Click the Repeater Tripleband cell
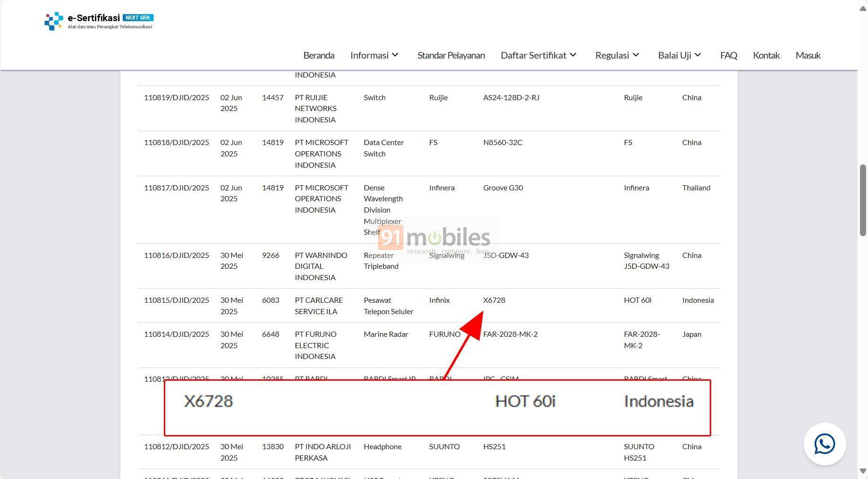The width and height of the screenshot is (868, 479). (381, 261)
